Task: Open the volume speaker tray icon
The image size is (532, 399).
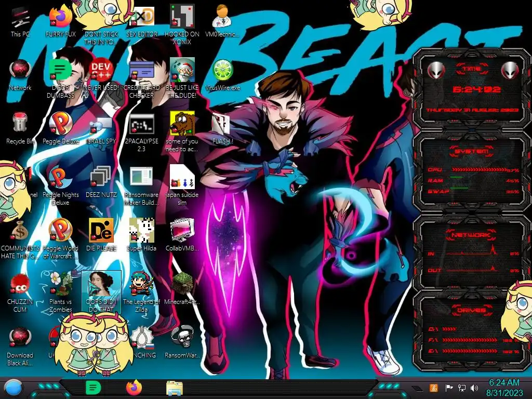Action: (x=474, y=388)
